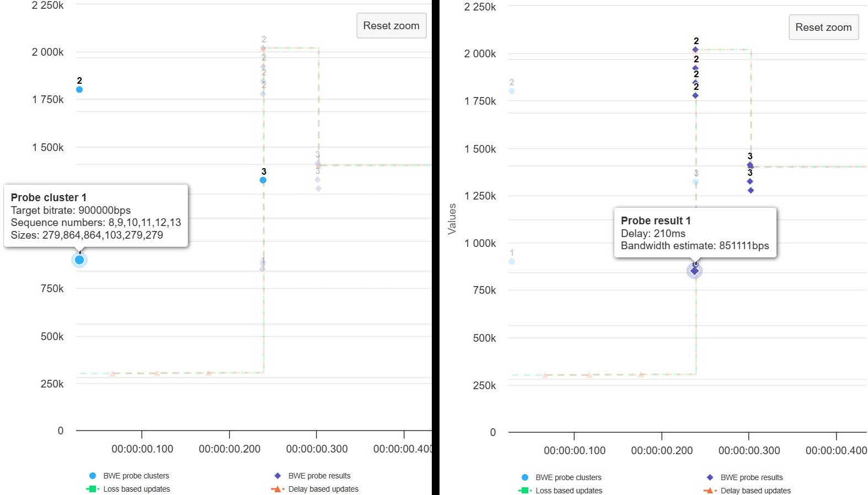Click the Probe cluster 1 tooltip box

96,216
